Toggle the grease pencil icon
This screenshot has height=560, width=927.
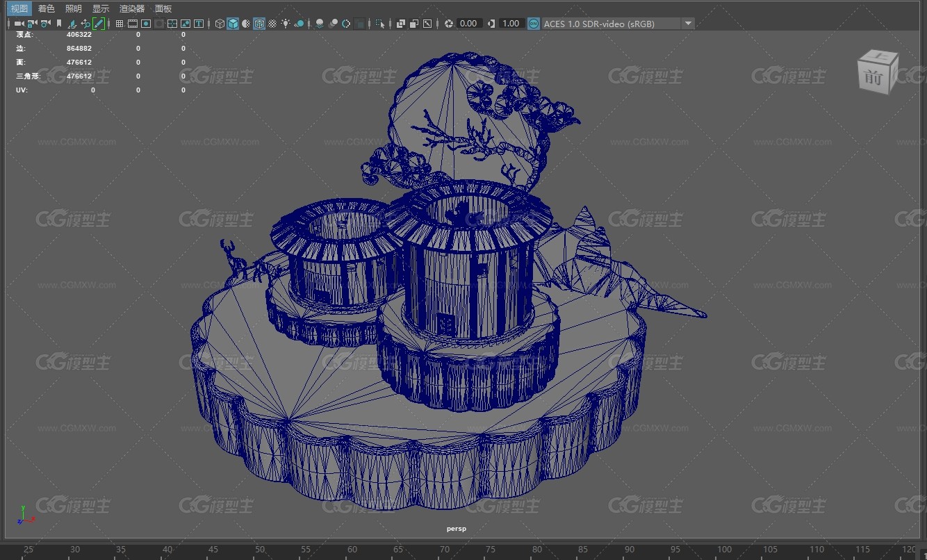[99, 24]
